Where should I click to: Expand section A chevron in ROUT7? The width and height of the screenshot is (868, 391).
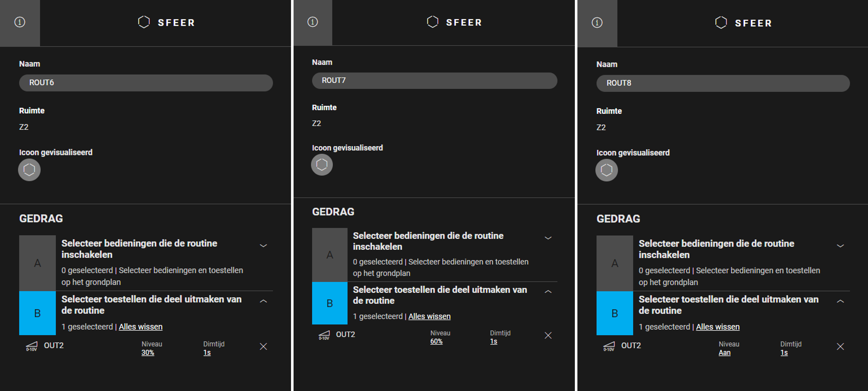point(548,238)
